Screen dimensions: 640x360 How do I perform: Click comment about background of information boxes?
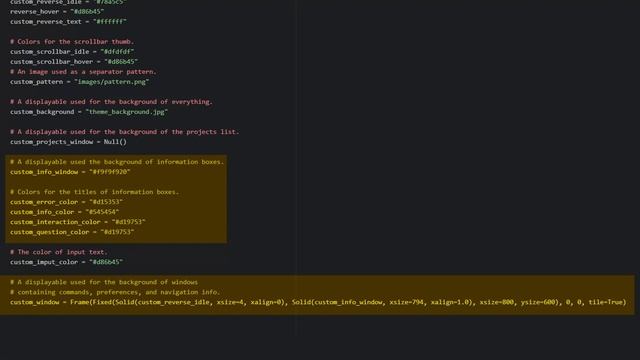click(x=117, y=162)
